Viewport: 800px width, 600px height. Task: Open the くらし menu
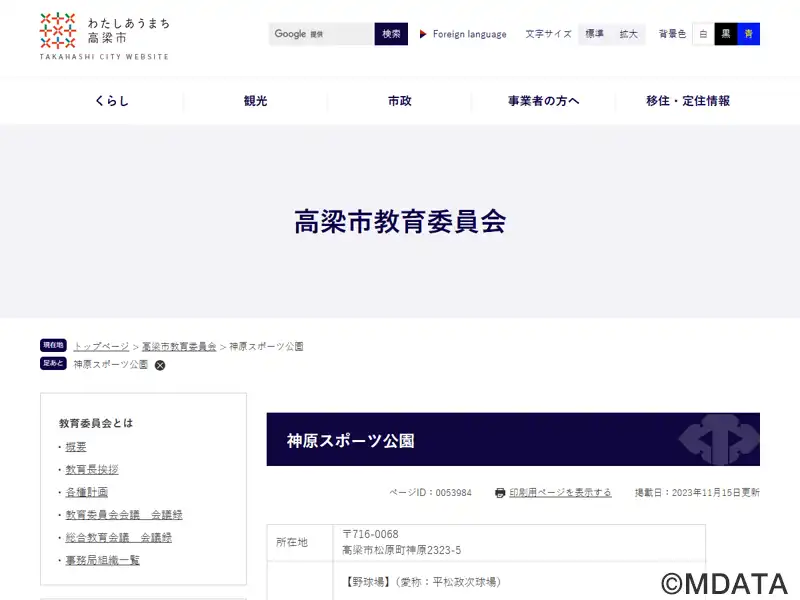[112, 101]
